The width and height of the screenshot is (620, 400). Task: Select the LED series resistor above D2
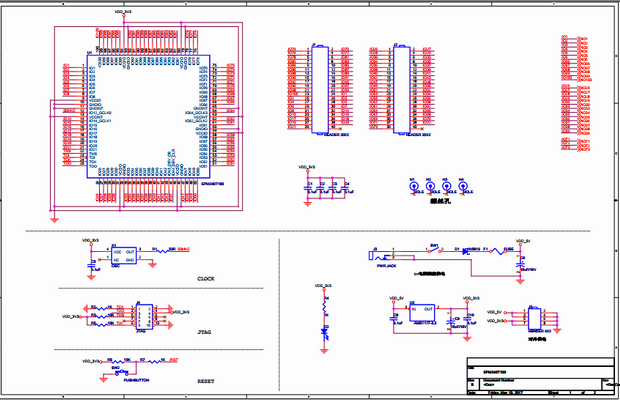pyautogui.click(x=324, y=307)
